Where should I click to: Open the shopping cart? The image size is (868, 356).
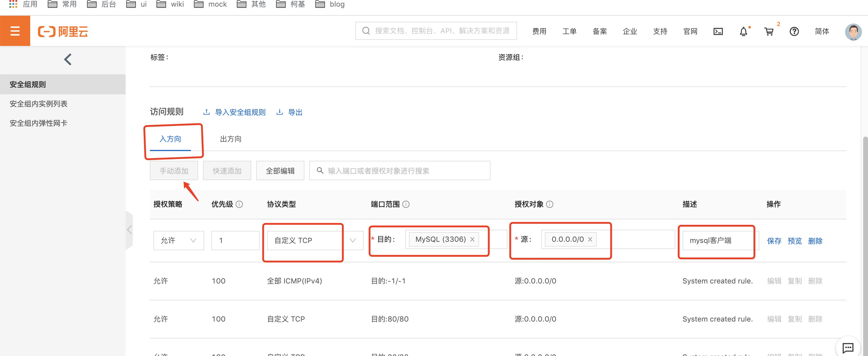click(769, 31)
